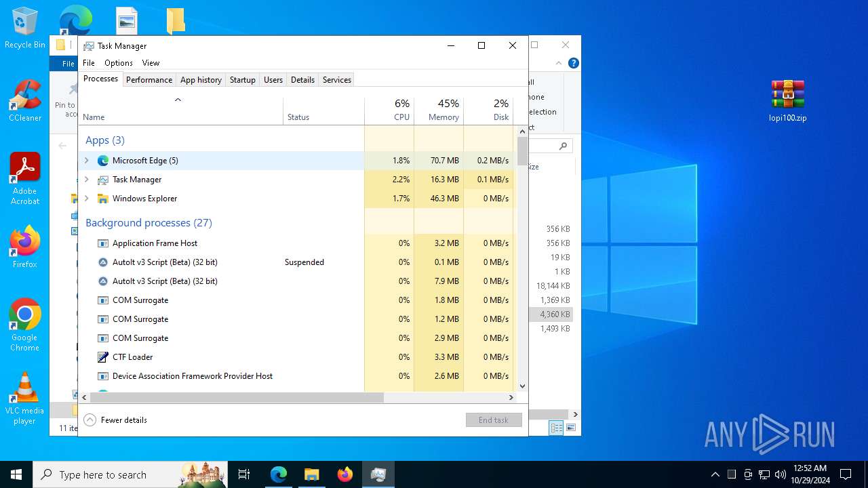Switch to the Users tab
The image size is (868, 488).
tap(273, 80)
